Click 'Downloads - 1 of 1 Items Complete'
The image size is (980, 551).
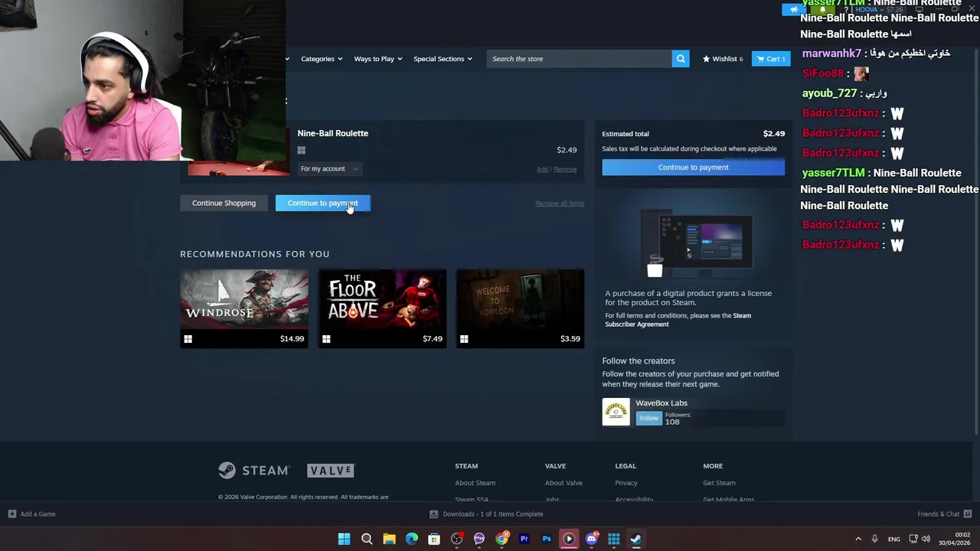click(492, 514)
